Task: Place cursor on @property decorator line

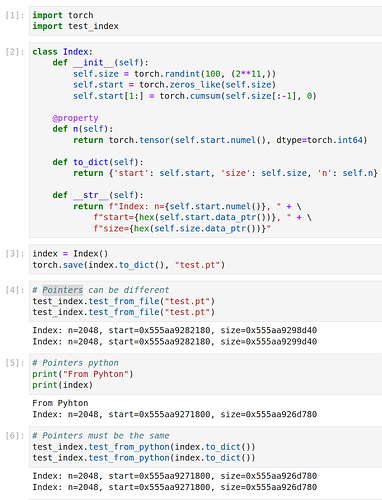Action: click(x=75, y=118)
